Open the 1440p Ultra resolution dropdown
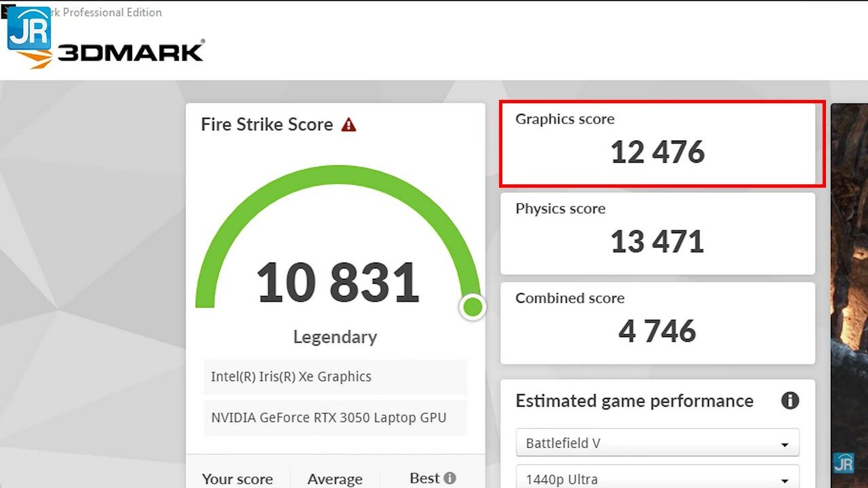The height and width of the screenshot is (488, 868). [656, 477]
